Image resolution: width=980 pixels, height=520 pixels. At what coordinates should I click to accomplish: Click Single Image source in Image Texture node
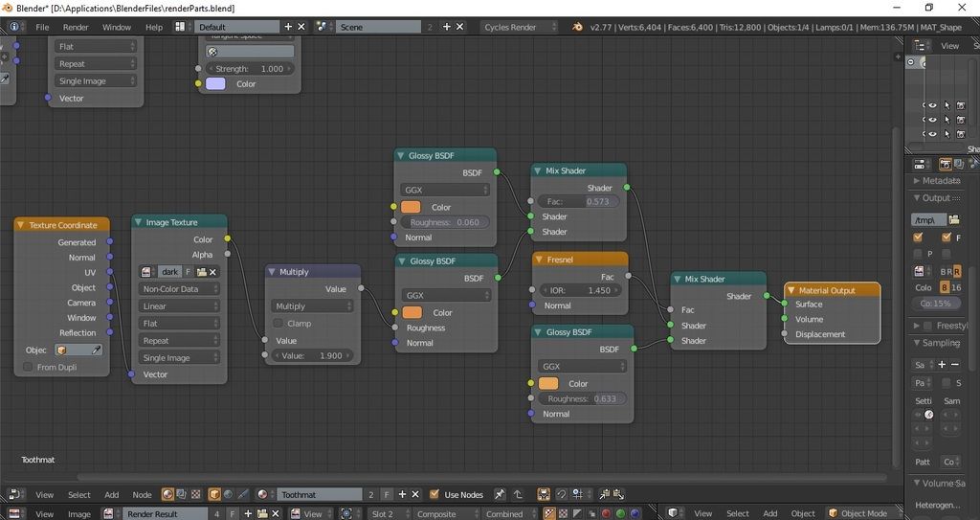click(179, 358)
